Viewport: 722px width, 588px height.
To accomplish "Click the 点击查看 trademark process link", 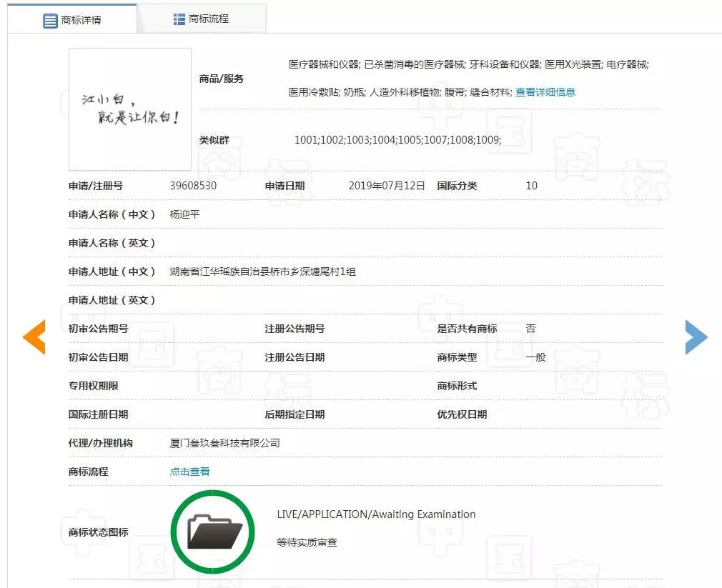I will [189, 471].
